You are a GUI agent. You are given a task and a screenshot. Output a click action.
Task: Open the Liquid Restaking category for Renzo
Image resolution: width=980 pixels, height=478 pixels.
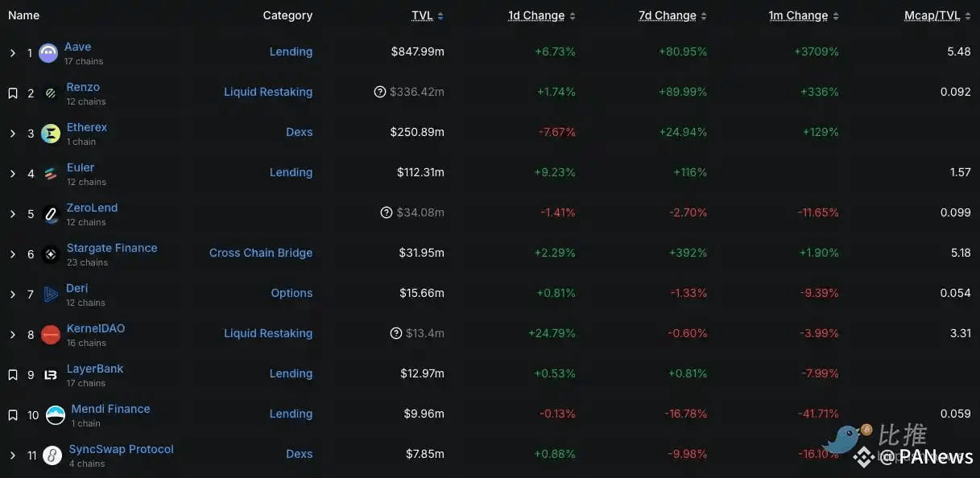click(x=268, y=92)
